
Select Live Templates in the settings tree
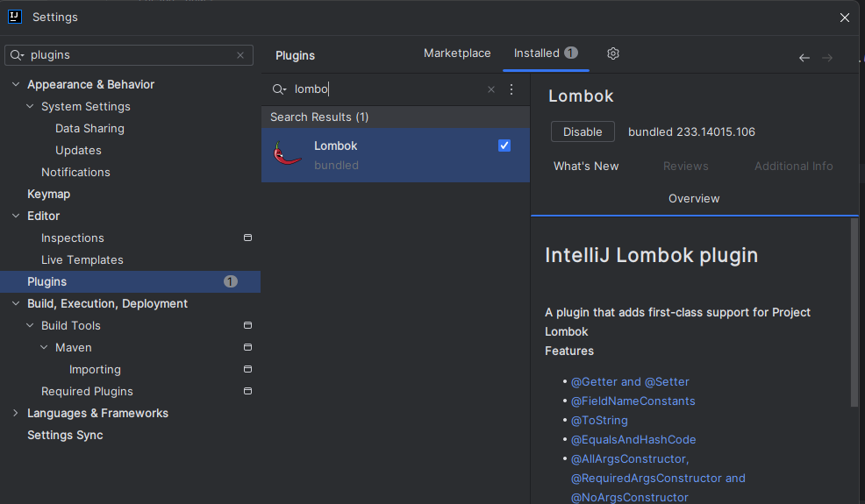click(x=82, y=259)
